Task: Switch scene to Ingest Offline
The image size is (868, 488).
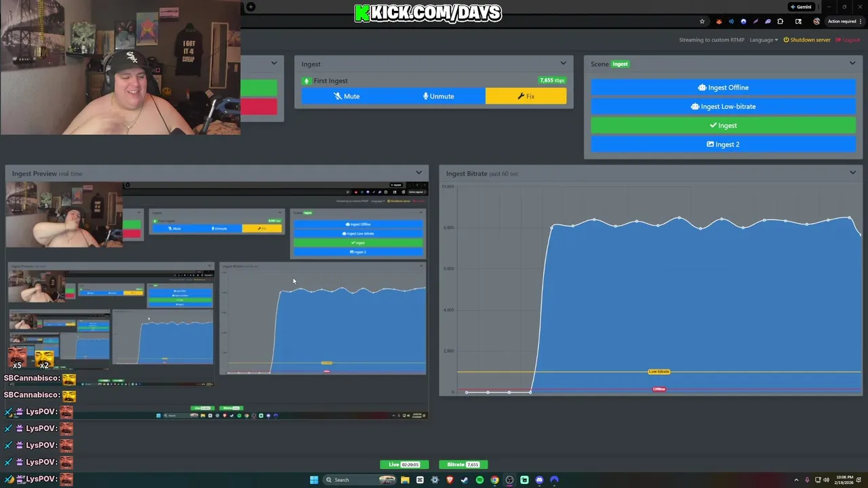Action: (x=723, y=87)
